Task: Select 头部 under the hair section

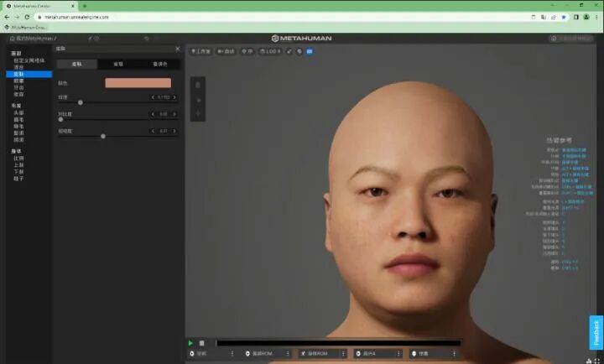Action: [18, 113]
